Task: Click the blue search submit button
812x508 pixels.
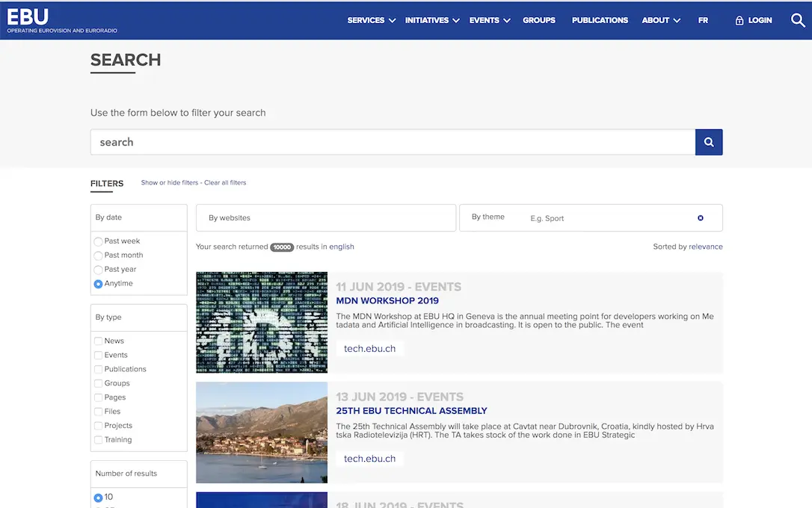Action: pos(708,142)
